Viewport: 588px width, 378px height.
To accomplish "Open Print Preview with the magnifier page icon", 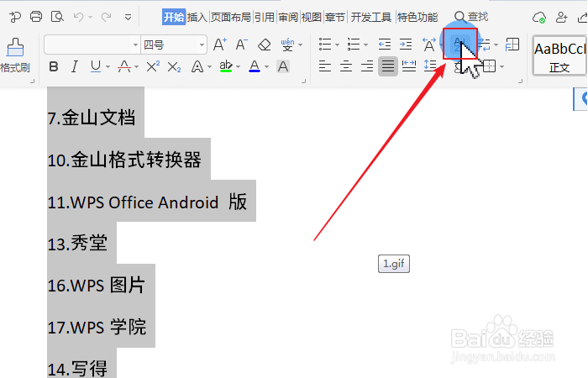I will pos(57,17).
